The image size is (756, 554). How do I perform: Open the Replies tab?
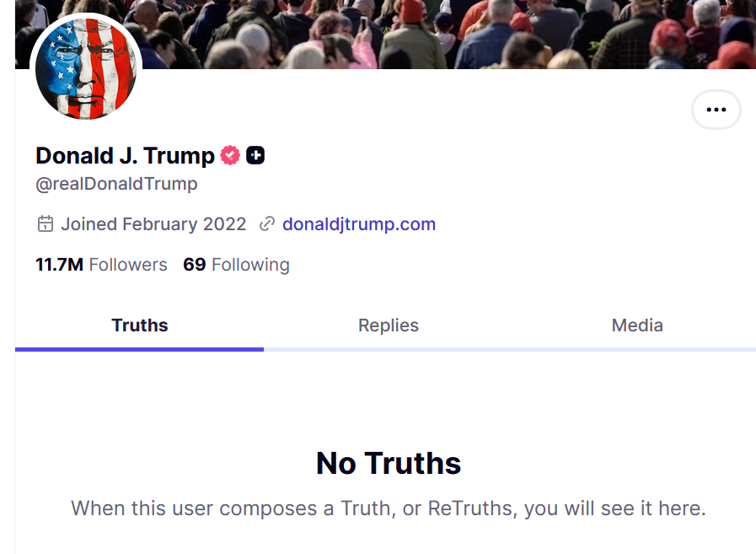click(389, 325)
